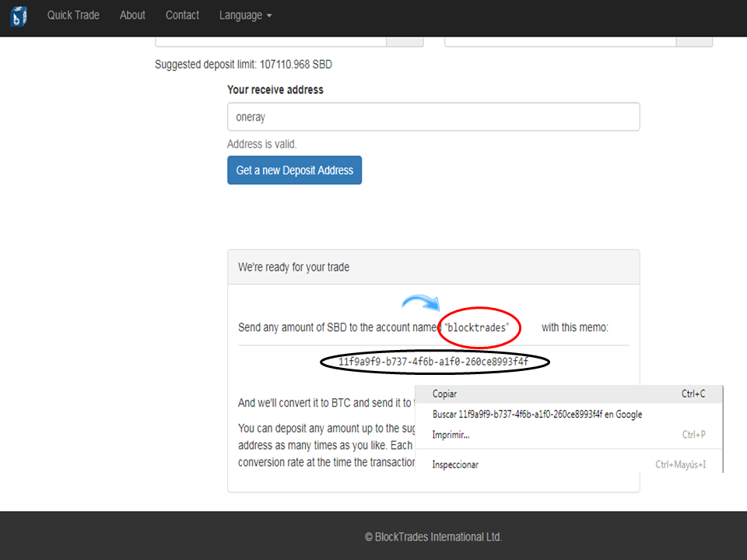
Task: Click the Your receive address label
Action: [x=275, y=89]
